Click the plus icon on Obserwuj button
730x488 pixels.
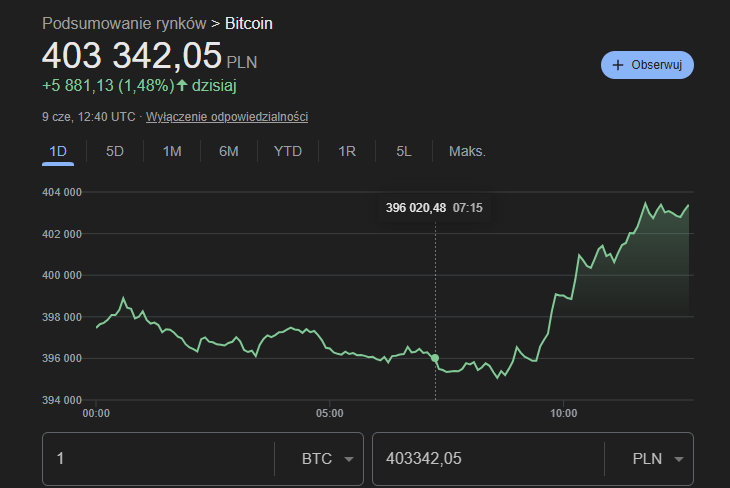pyautogui.click(x=617, y=65)
